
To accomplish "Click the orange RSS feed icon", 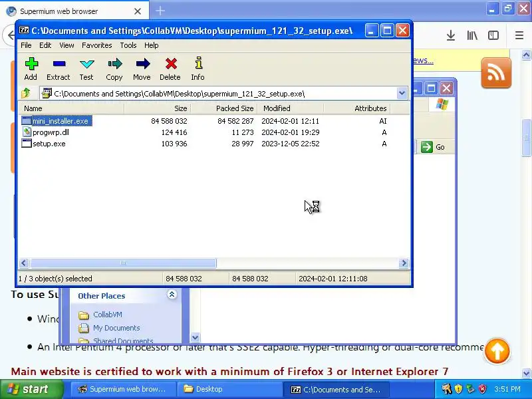I will (x=496, y=72).
